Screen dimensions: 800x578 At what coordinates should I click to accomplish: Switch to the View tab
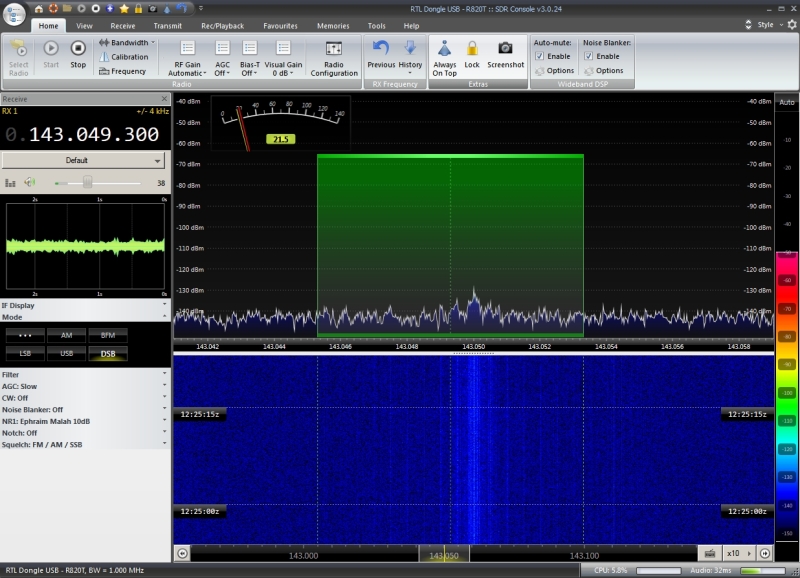84,26
